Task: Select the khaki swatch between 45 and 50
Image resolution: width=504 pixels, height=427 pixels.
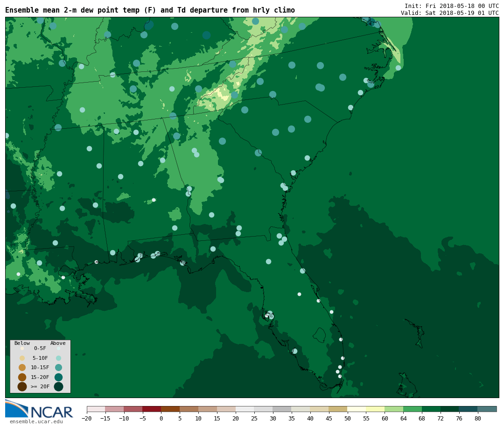Action: tap(338, 409)
